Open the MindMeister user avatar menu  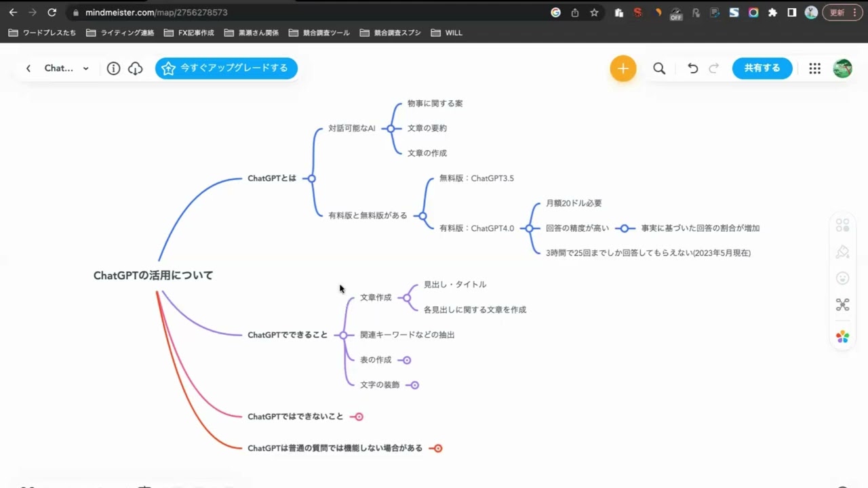coord(842,68)
